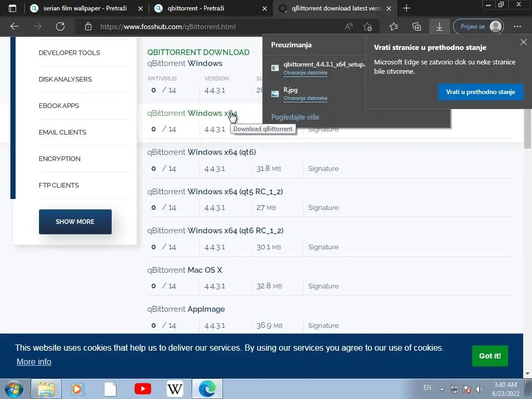The height and width of the screenshot is (399, 532).
Task: Open the Favorites list icon
Action: click(x=394, y=26)
